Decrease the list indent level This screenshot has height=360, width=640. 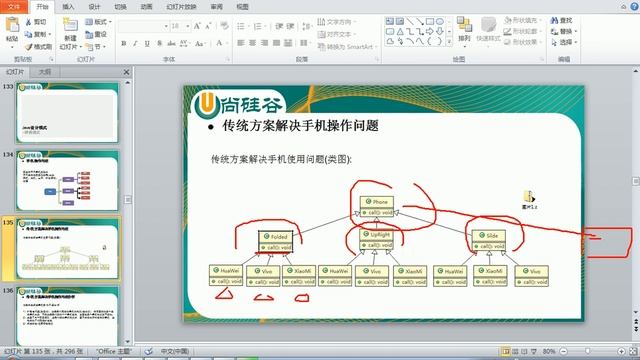point(279,26)
